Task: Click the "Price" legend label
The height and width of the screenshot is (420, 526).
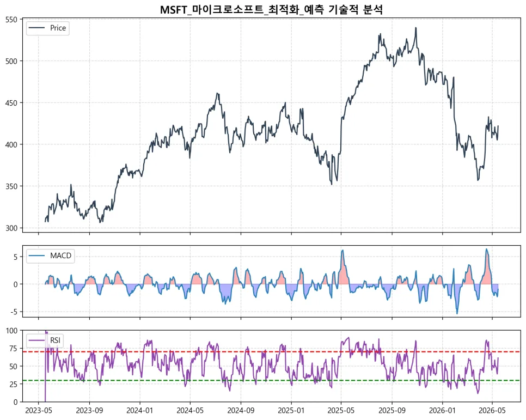Action: [x=58, y=28]
